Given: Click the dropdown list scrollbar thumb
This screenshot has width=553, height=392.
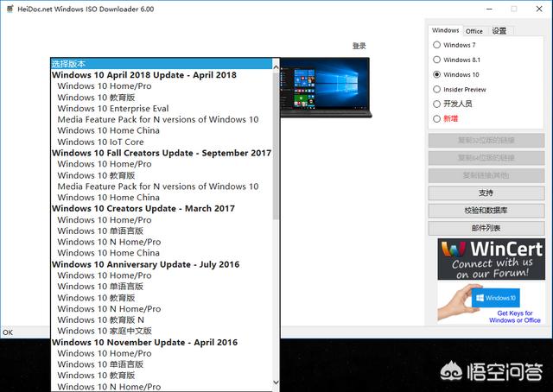Looking at the screenshot, I should coord(276,146).
